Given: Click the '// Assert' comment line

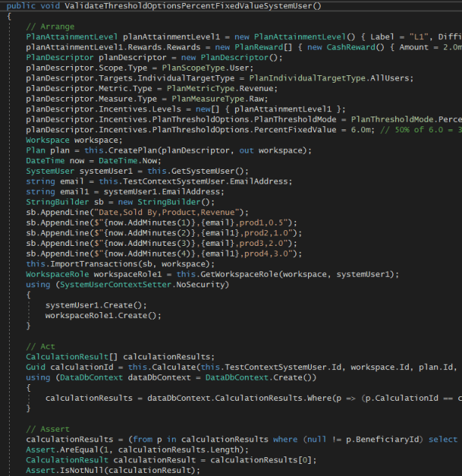Looking at the screenshot, I should click(50, 429).
